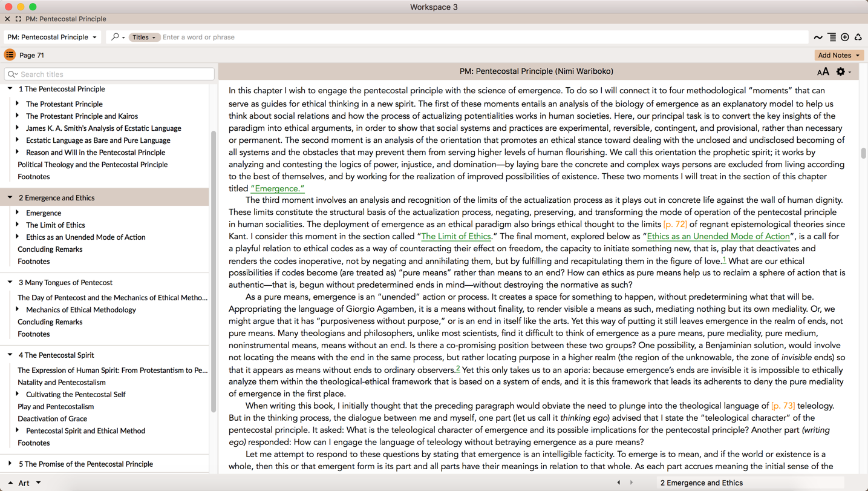Screen dimensions: 868x491
Task: Expand Ethics as an Unended Mode of Action
Action: point(18,237)
